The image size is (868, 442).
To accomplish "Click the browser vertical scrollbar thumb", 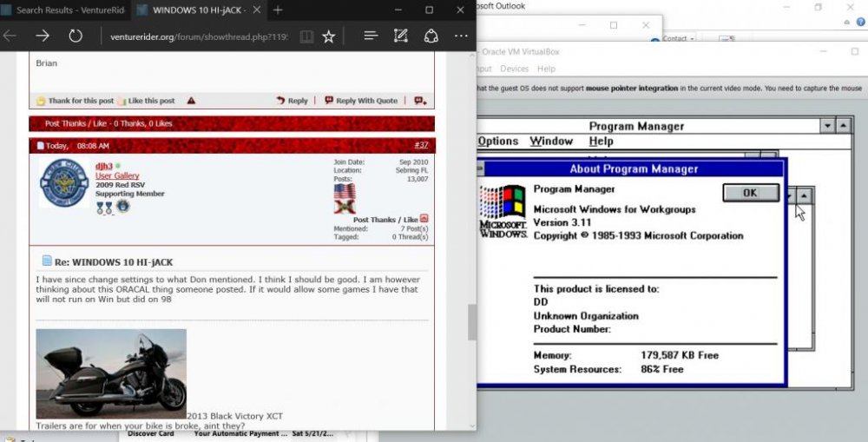I will click(x=472, y=322).
